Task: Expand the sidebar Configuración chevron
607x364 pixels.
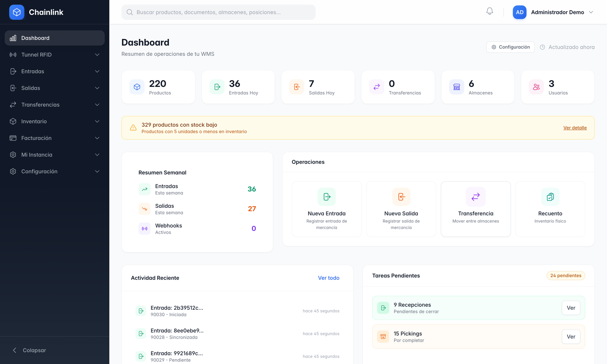Action: 97,171
